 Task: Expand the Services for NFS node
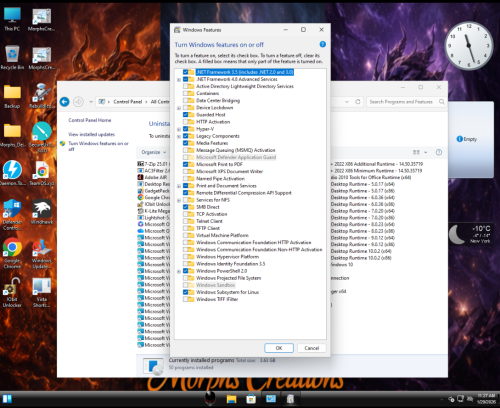179,200
